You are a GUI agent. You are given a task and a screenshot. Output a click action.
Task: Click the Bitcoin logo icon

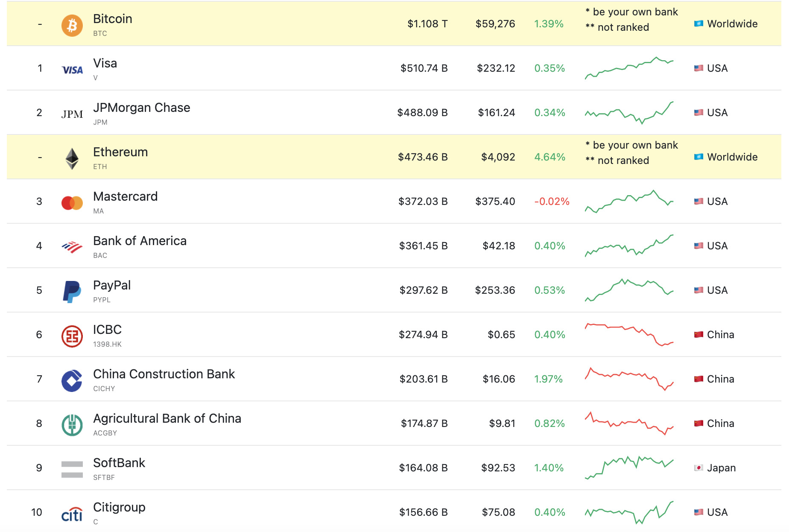(72, 26)
